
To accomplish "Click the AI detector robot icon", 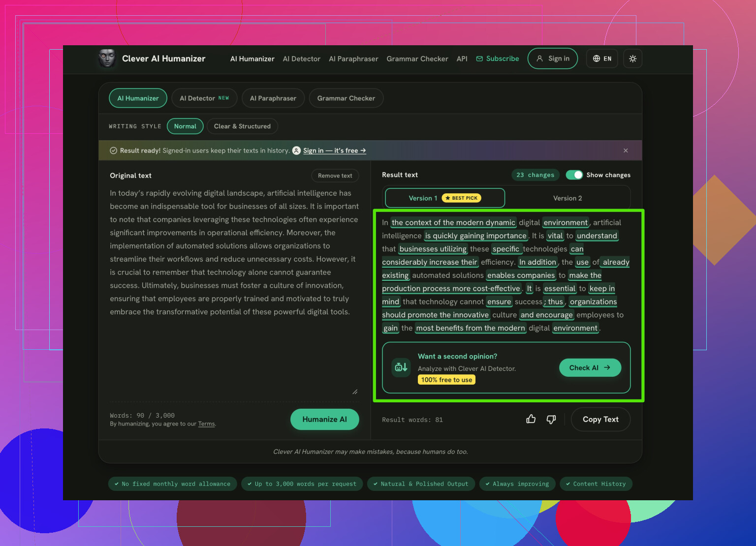I will coord(401,367).
